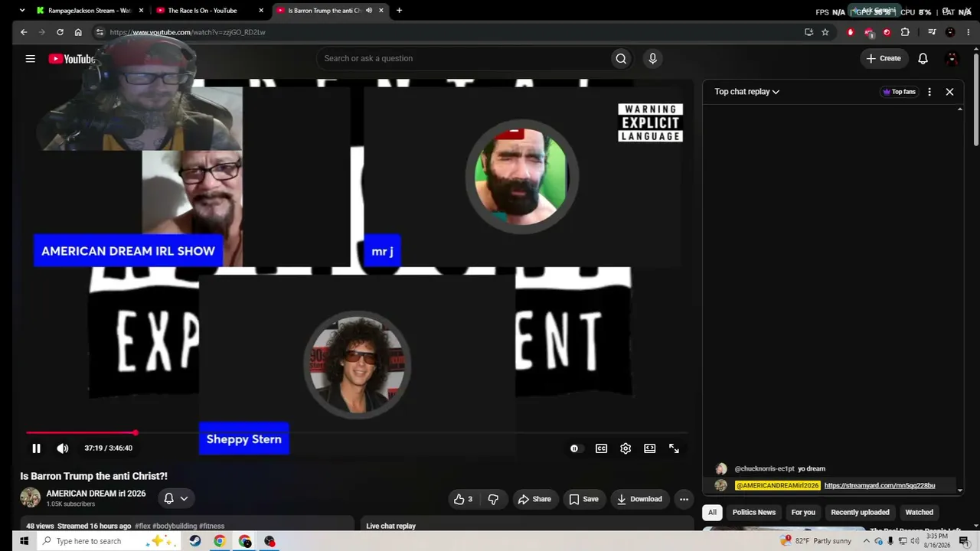Click the #flex hashtag in description
The width and height of the screenshot is (980, 551).
point(142,527)
